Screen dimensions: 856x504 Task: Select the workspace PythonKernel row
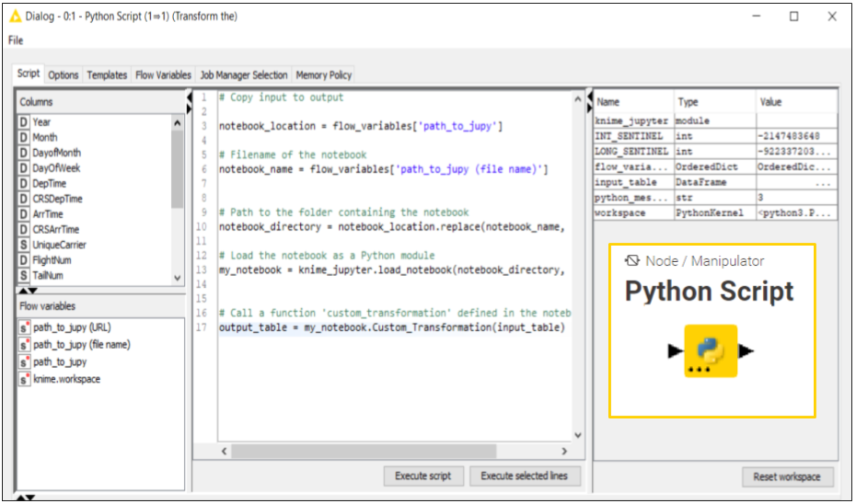pos(716,212)
